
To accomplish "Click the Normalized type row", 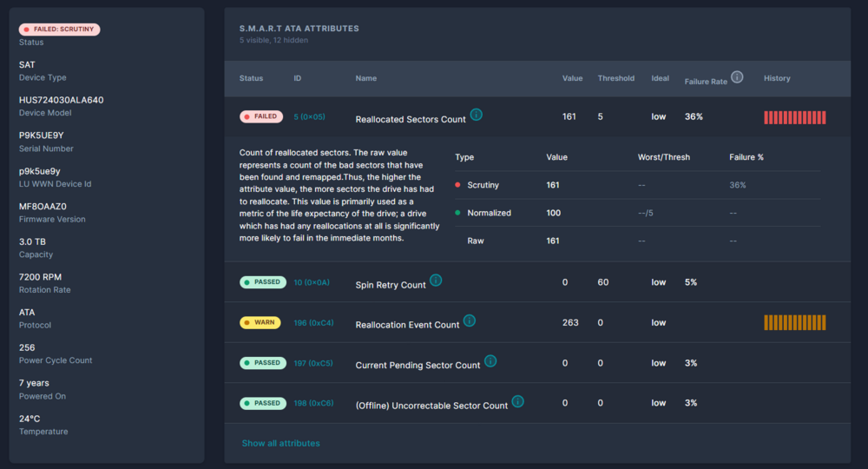I will (637, 213).
